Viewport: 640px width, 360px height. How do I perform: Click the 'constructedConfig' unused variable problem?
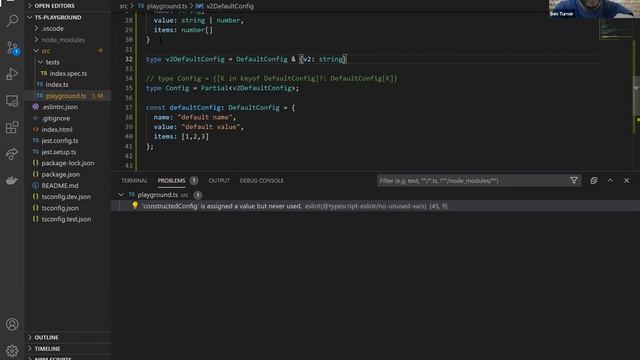tap(376, 206)
